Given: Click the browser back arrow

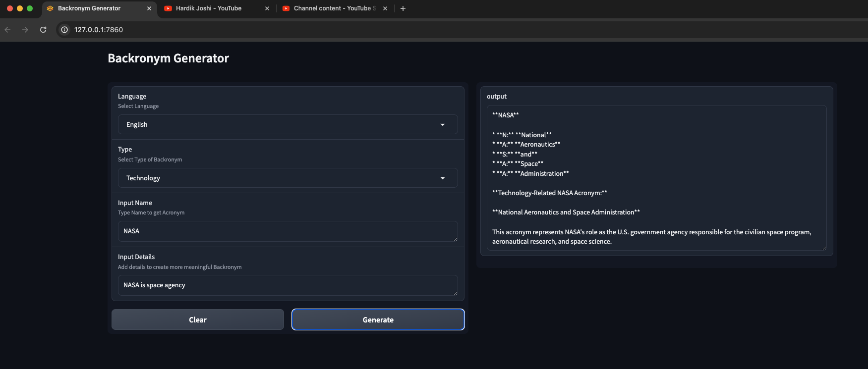Looking at the screenshot, I should [x=7, y=30].
